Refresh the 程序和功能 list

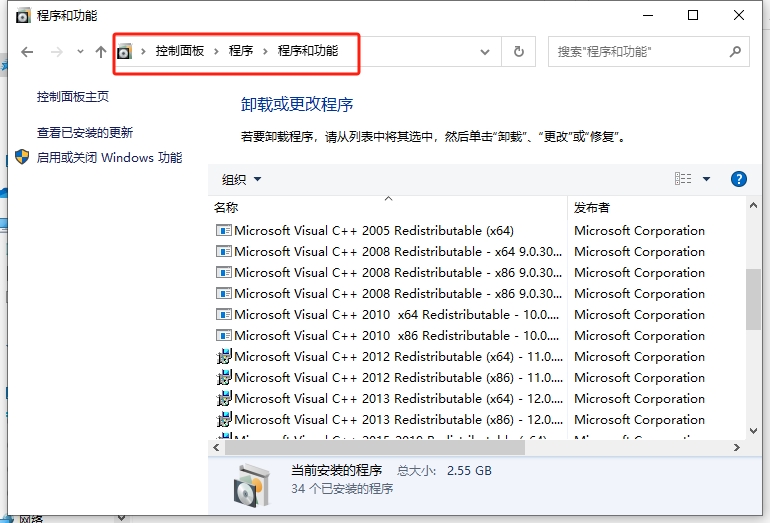click(x=519, y=52)
